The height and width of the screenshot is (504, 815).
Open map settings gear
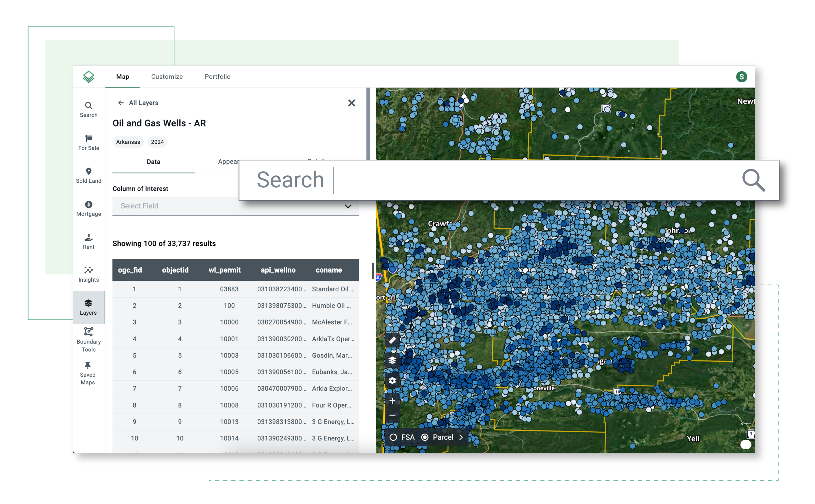pyautogui.click(x=392, y=381)
